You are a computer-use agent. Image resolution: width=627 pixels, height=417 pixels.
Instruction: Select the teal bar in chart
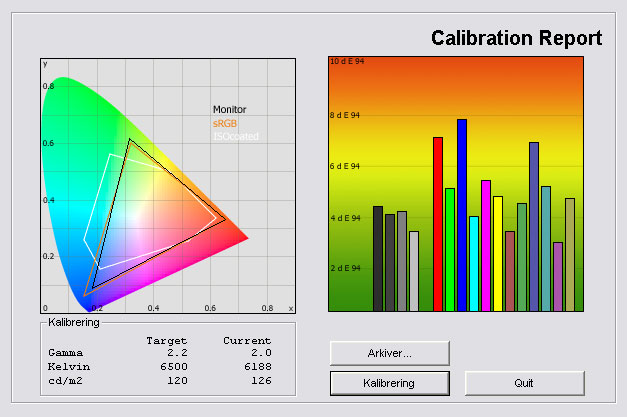point(546,249)
